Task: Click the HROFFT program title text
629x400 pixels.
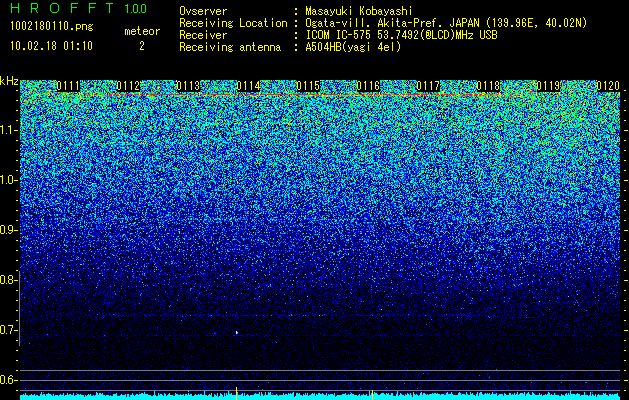Action: (x=62, y=8)
